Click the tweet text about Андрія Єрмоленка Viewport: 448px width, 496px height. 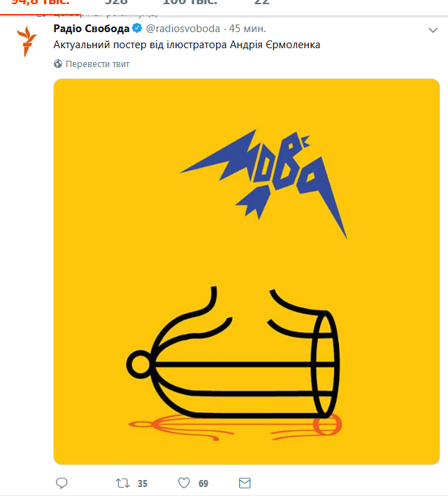coord(187,45)
